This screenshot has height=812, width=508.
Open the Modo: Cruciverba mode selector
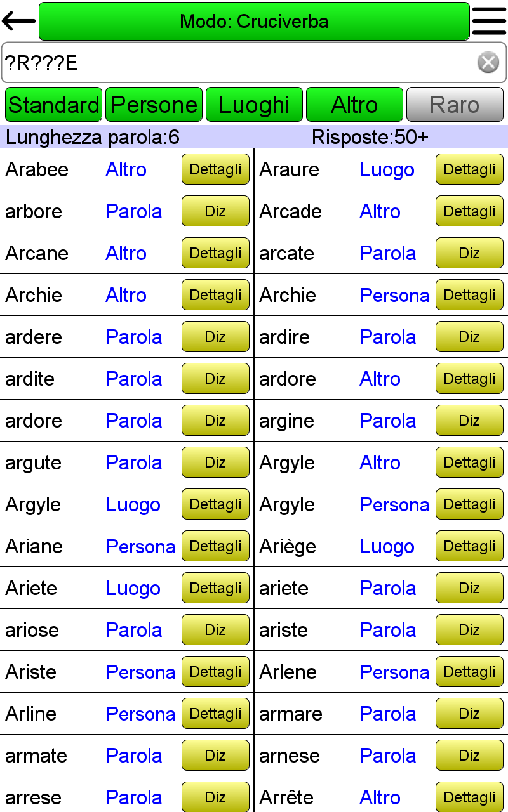(x=254, y=21)
